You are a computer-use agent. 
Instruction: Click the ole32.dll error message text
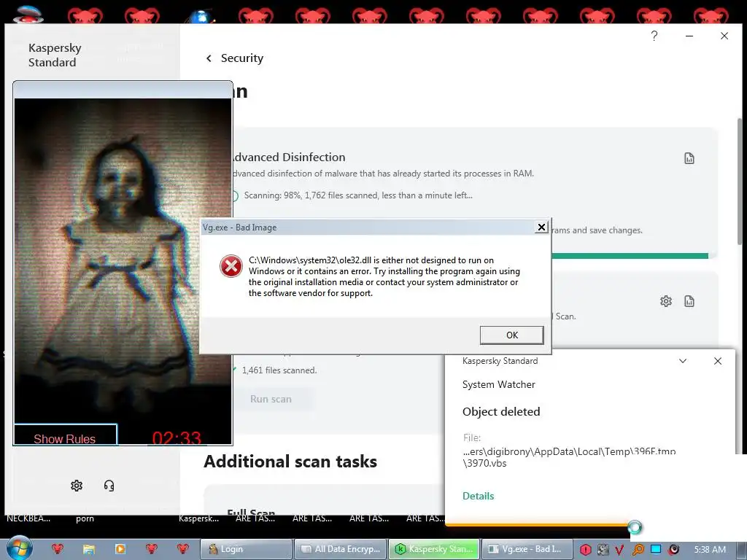384,276
